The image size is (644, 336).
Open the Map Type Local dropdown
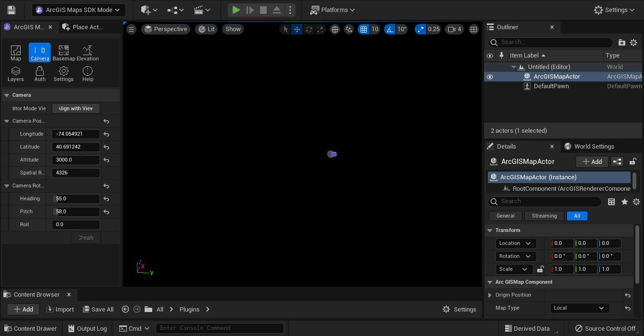pyautogui.click(x=579, y=308)
